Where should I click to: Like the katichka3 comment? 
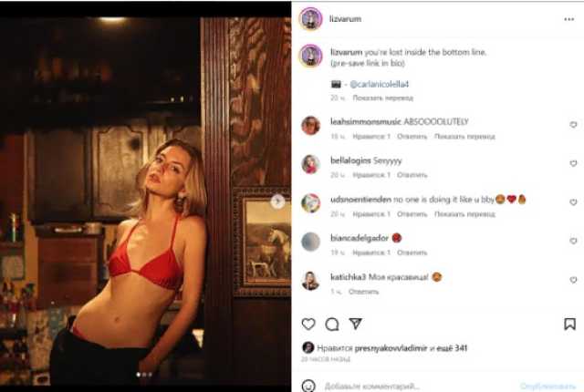point(573,280)
